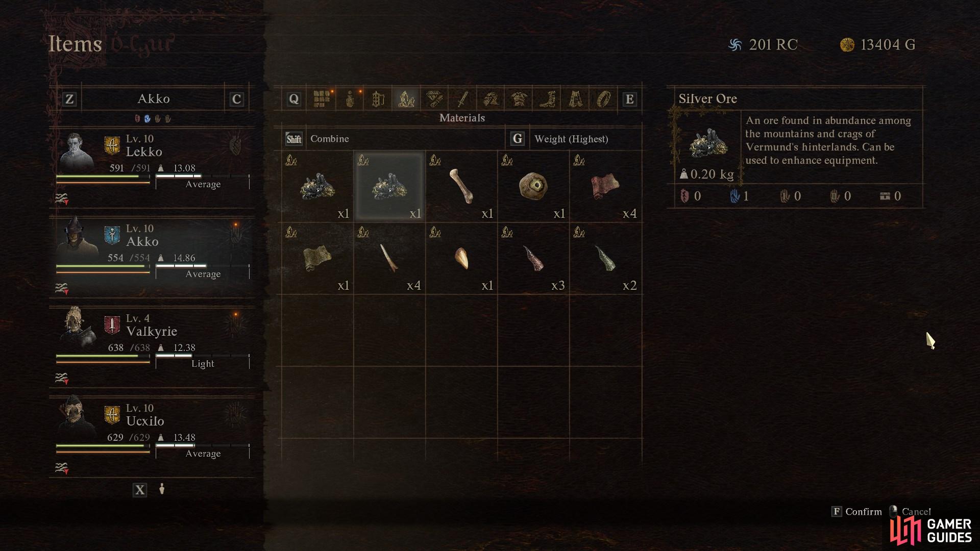Switch to previous character with Z
980x551 pixels.
pos(69,99)
